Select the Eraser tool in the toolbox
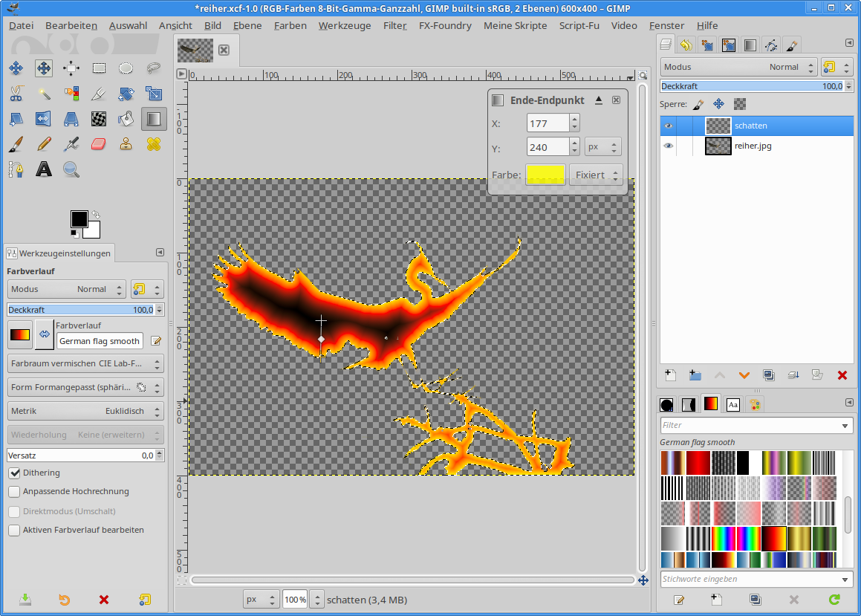Viewport: 861px width, 616px height. coord(99,144)
